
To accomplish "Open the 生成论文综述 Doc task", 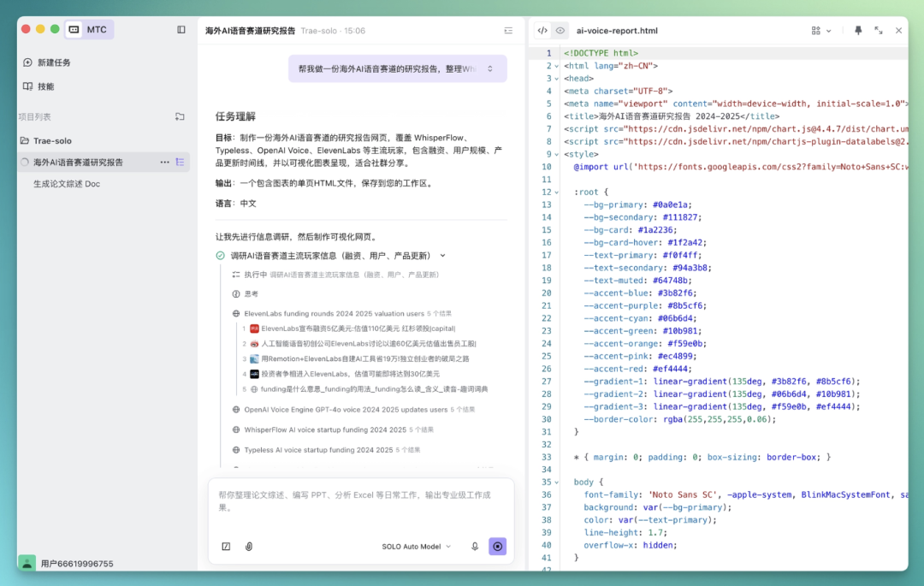I will [67, 184].
